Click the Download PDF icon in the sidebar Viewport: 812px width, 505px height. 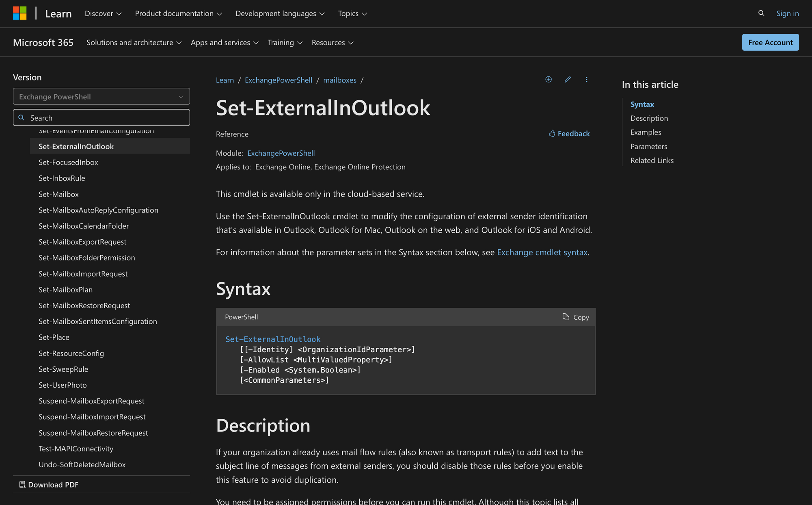click(22, 484)
